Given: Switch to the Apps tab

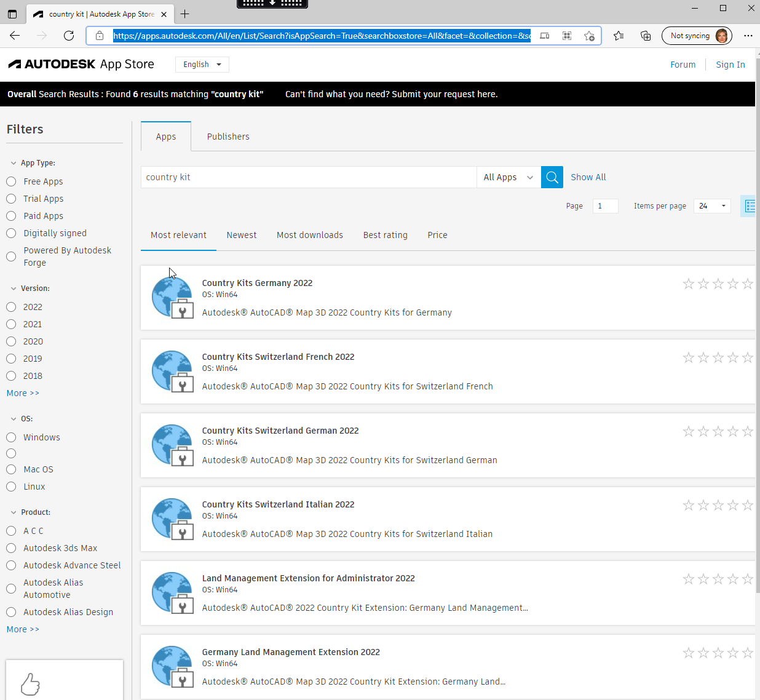Looking at the screenshot, I should (166, 137).
